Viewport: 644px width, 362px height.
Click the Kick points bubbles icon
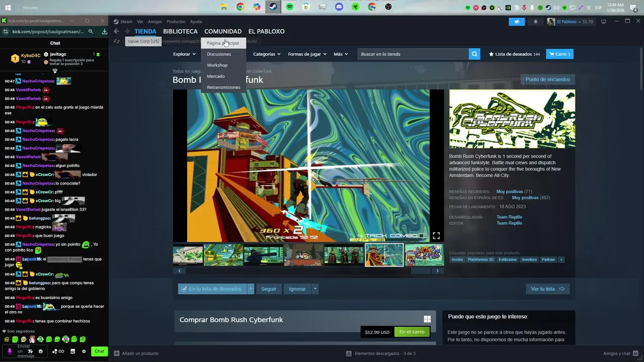55,351
